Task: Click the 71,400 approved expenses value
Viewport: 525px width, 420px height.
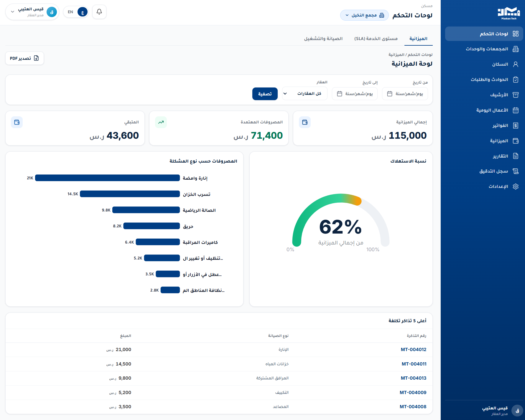Action: (x=267, y=135)
